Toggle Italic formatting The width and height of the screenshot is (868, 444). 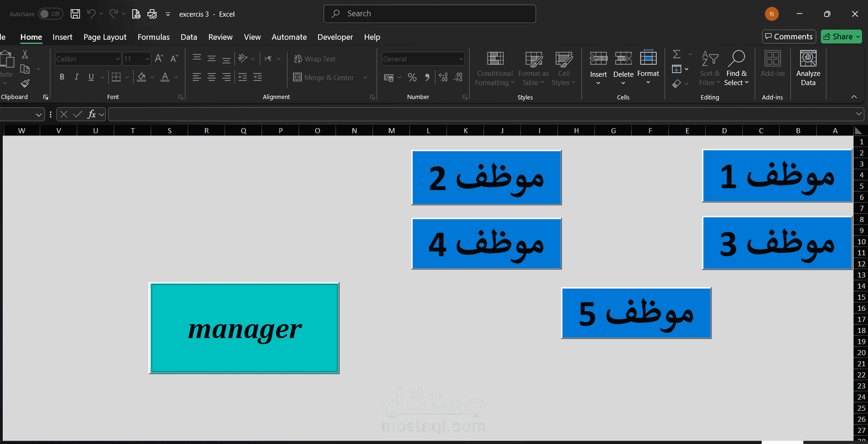(x=77, y=77)
